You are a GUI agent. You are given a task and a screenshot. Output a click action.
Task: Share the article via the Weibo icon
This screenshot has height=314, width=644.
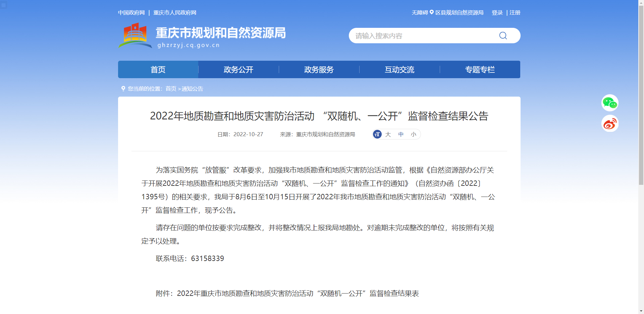(610, 123)
